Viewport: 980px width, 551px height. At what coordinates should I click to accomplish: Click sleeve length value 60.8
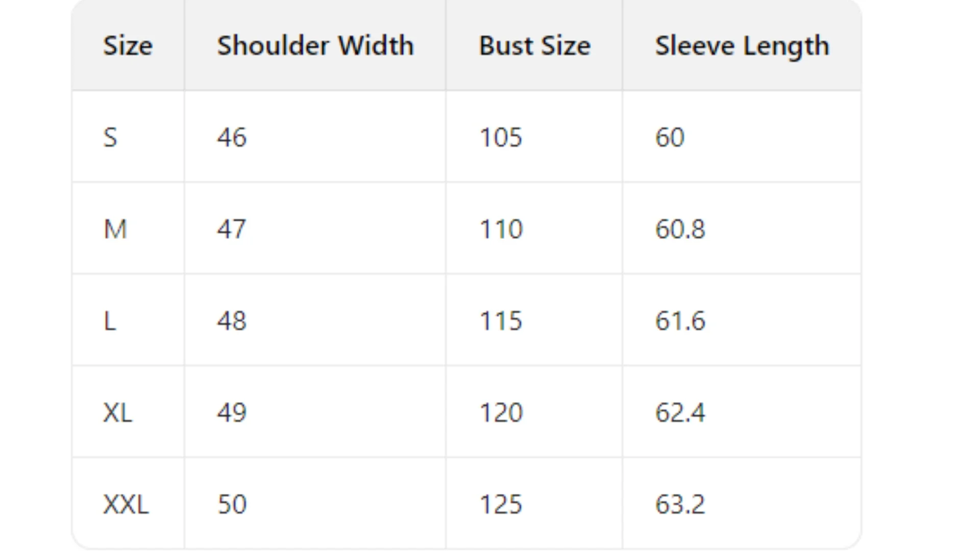pos(680,229)
